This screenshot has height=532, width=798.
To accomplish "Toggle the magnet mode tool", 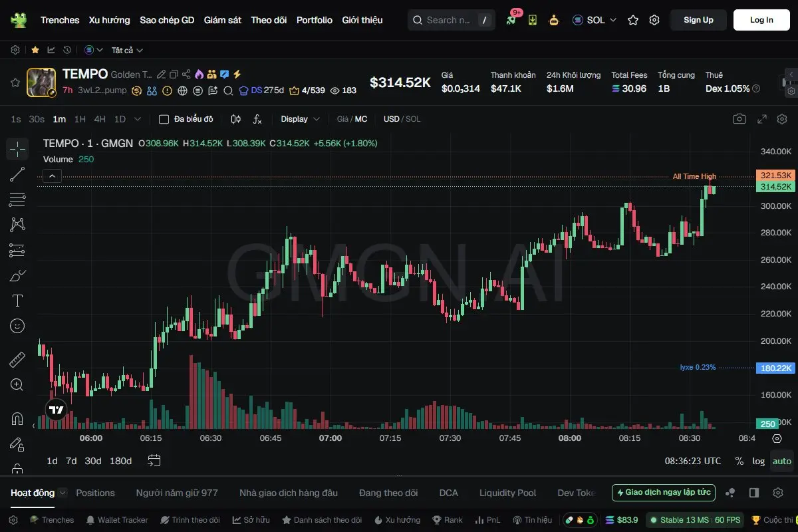I will (x=17, y=419).
